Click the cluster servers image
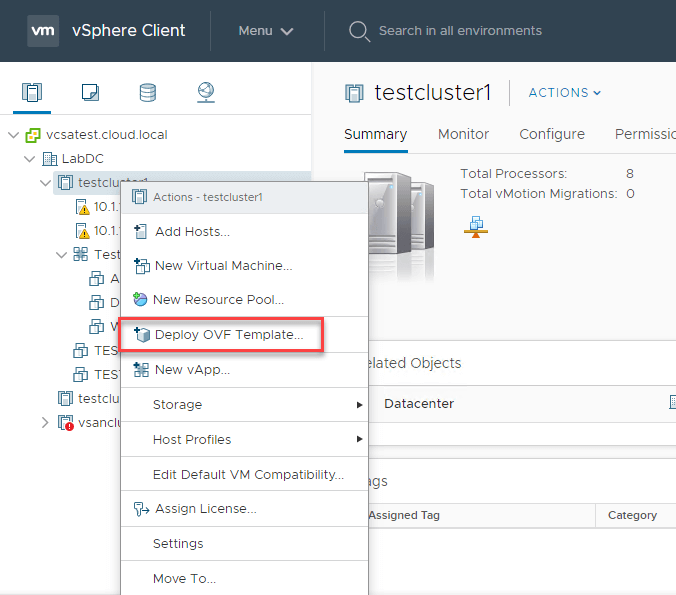676x595 pixels. (x=399, y=227)
